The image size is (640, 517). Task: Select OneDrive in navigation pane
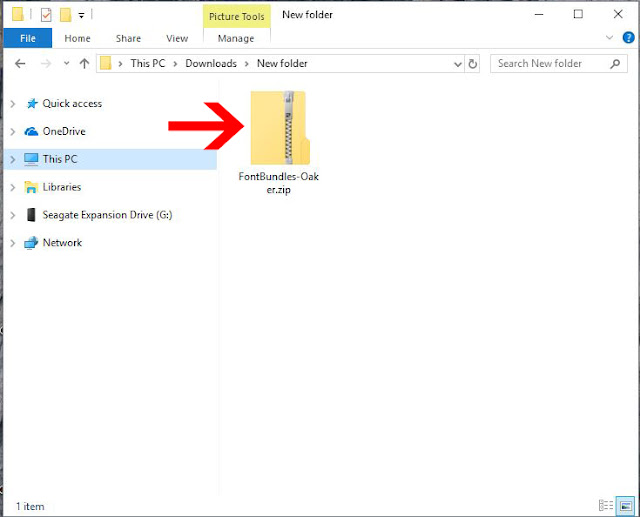64,131
